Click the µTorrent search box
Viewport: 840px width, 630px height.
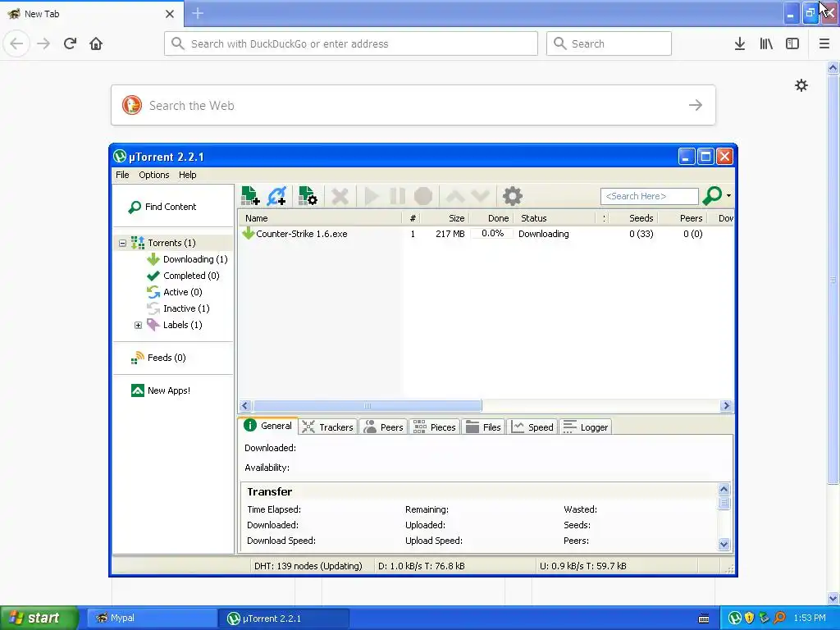pyautogui.click(x=650, y=196)
